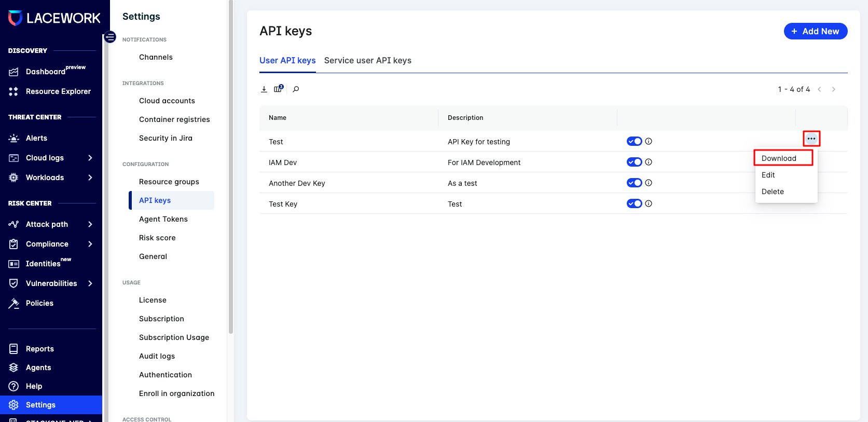Screen dimensions: 868x422
Task: Click the Dashboard chart icon
Action: pyautogui.click(x=14, y=72)
